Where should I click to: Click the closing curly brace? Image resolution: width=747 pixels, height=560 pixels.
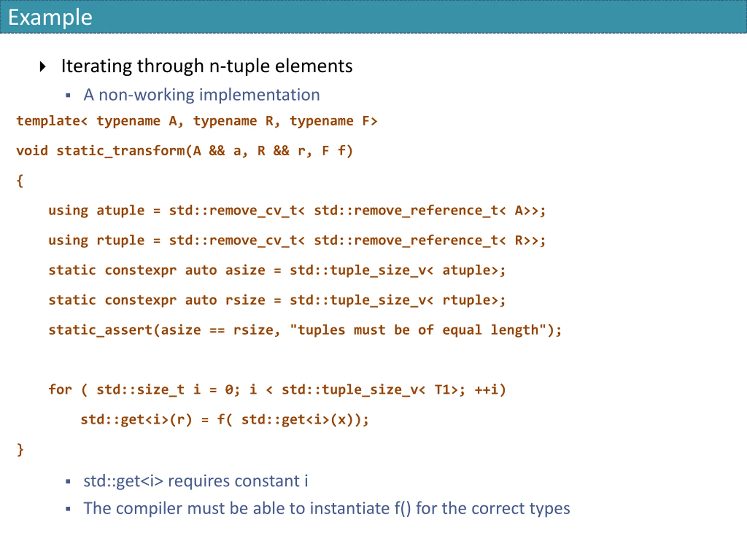[20, 450]
